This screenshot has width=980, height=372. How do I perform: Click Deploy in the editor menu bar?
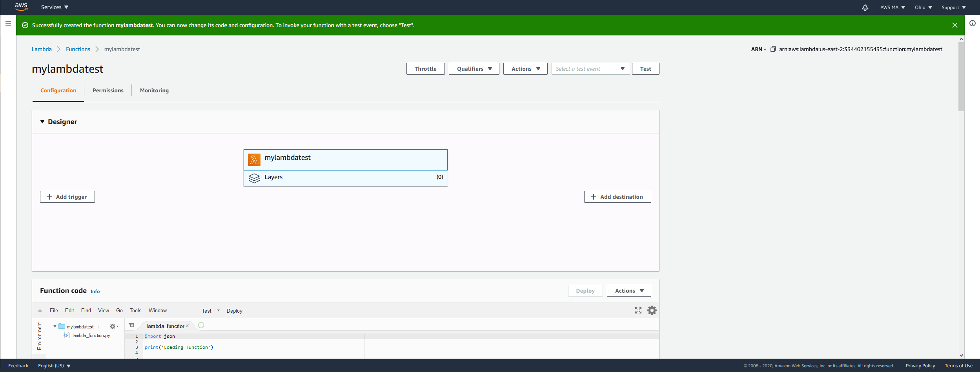[235, 311]
